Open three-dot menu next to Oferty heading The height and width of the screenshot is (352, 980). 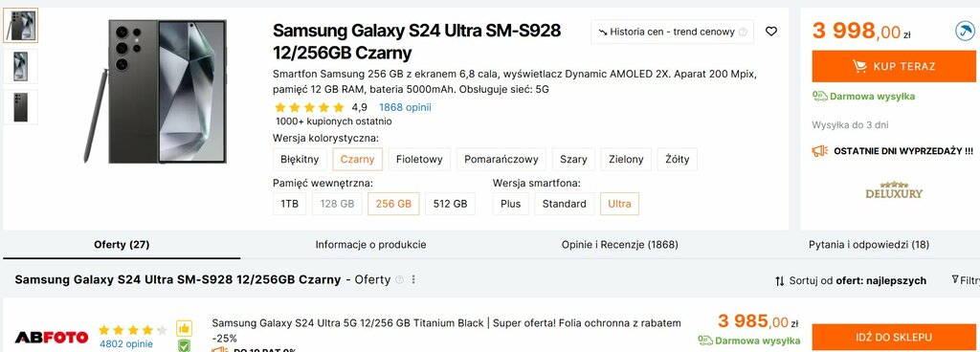click(x=413, y=279)
